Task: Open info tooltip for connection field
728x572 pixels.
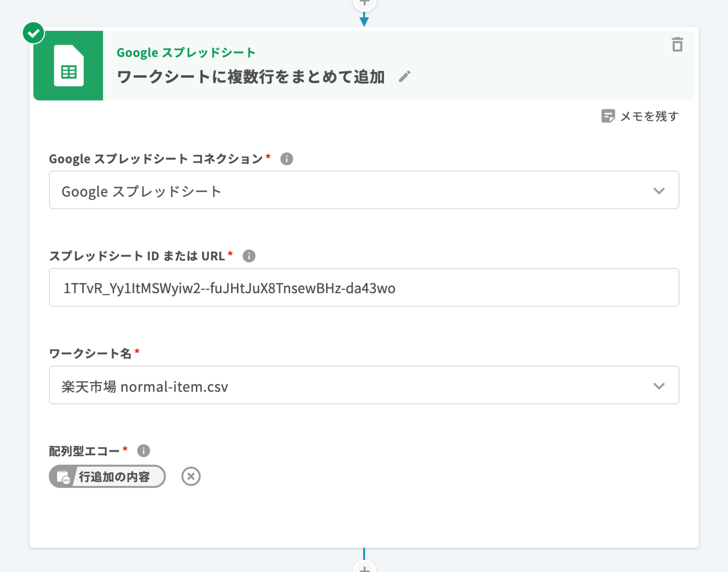Action: click(287, 159)
